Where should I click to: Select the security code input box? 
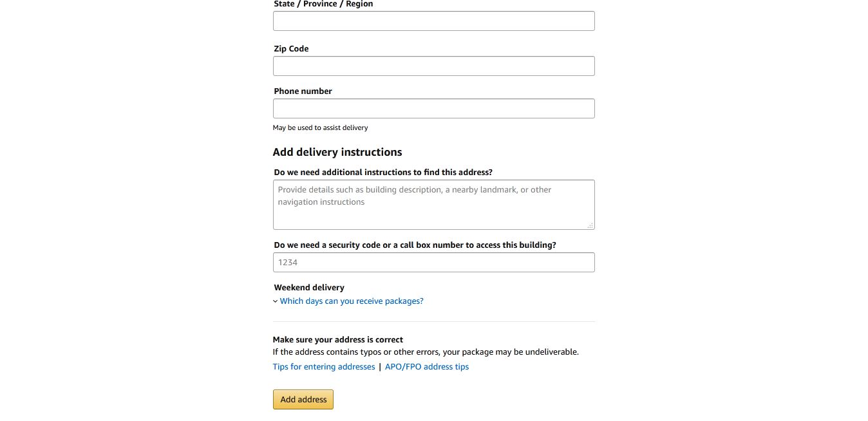[433, 262]
